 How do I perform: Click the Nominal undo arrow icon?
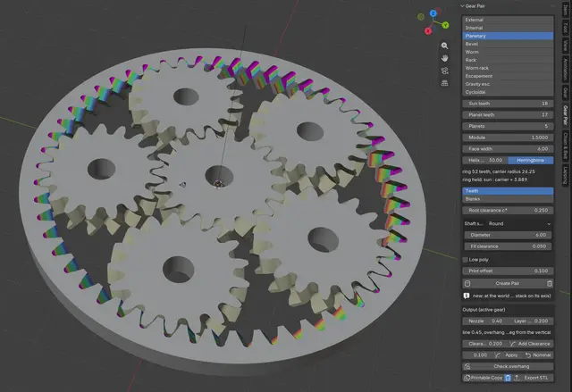point(528,354)
